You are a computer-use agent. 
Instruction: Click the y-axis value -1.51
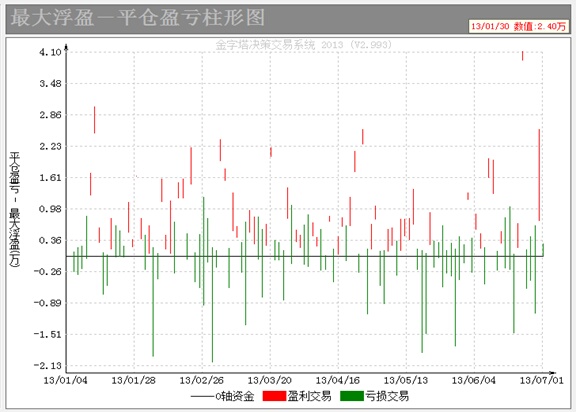48,334
